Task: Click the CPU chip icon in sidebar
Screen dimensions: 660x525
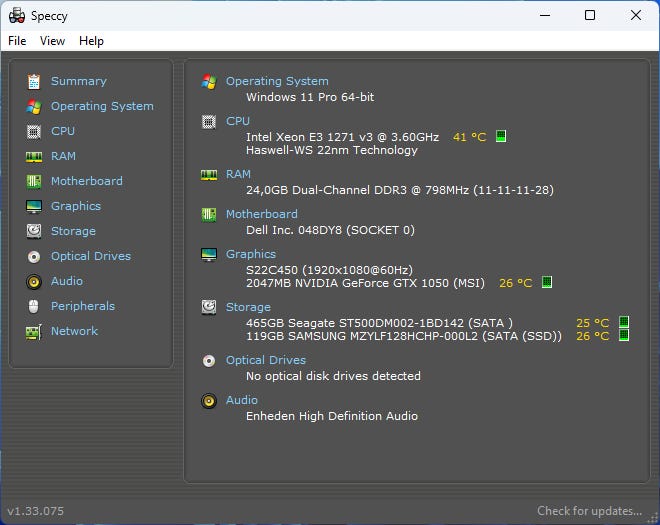Action: tap(34, 131)
